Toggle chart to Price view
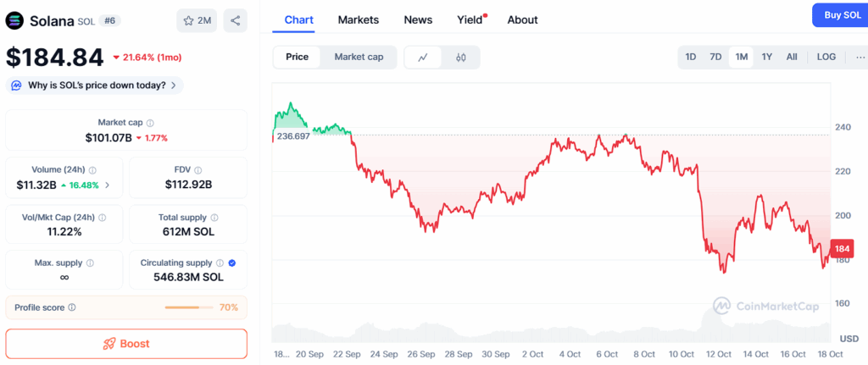This screenshot has width=868, height=365. 298,57
